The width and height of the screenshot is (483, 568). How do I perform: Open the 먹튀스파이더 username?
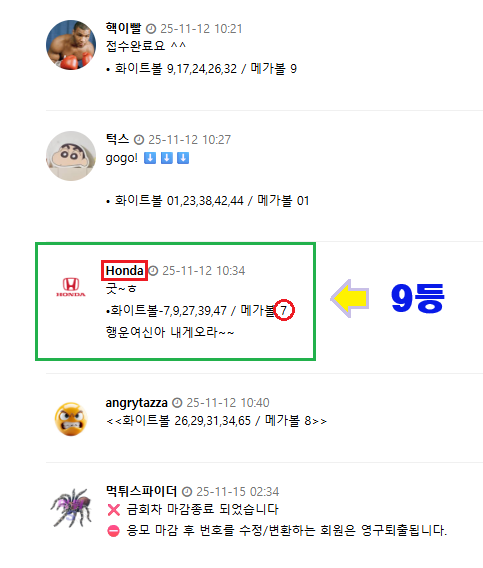[x=141, y=491]
